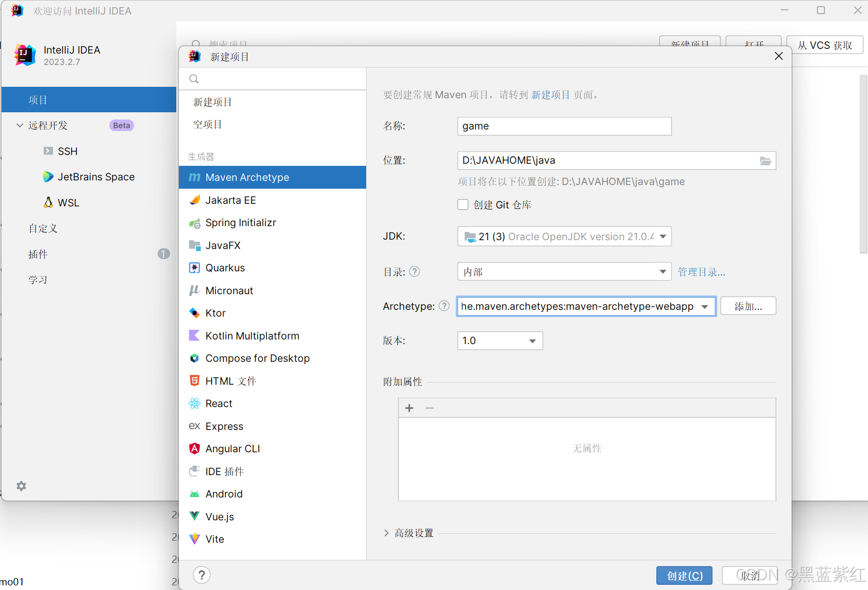Click the 添加... button next to Archetype
Image resolution: width=868 pixels, height=590 pixels.
pos(748,306)
